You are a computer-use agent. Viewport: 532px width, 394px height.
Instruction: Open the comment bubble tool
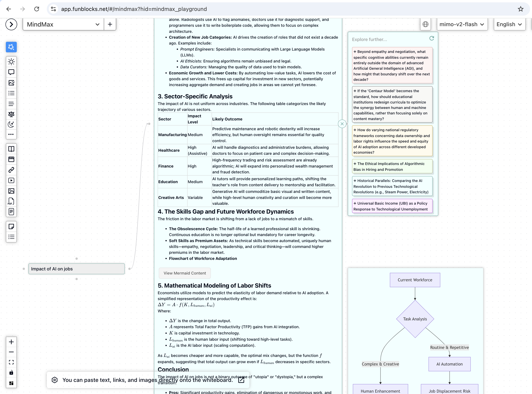[x=11, y=72]
